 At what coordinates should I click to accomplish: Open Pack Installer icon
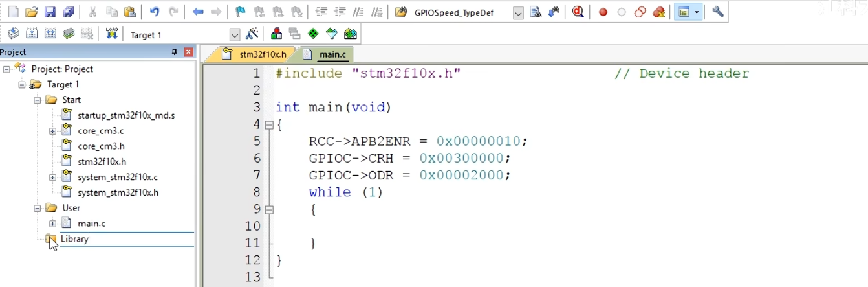(350, 34)
